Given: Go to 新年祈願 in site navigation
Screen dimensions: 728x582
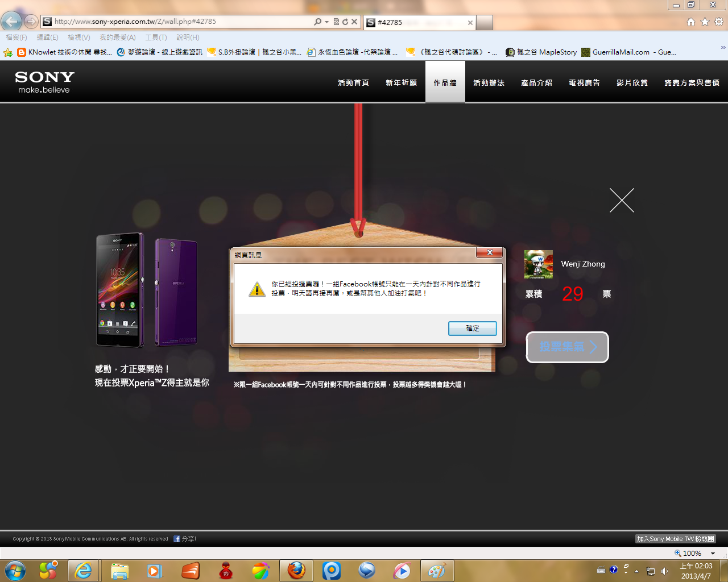Looking at the screenshot, I should tap(402, 82).
